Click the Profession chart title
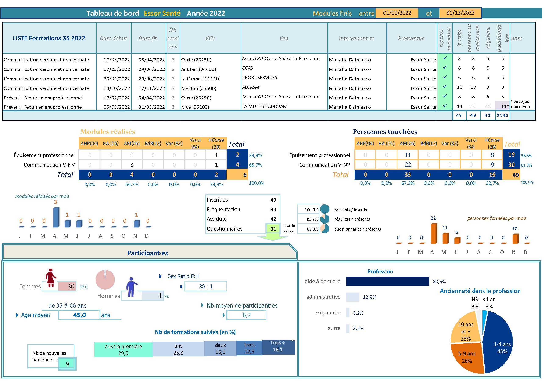Viewport: 545px width, 392px height. click(380, 271)
